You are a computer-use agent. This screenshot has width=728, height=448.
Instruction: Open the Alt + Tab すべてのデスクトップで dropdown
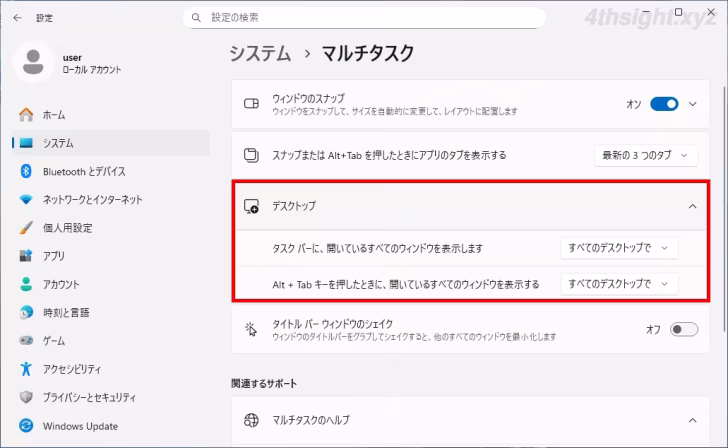(619, 284)
